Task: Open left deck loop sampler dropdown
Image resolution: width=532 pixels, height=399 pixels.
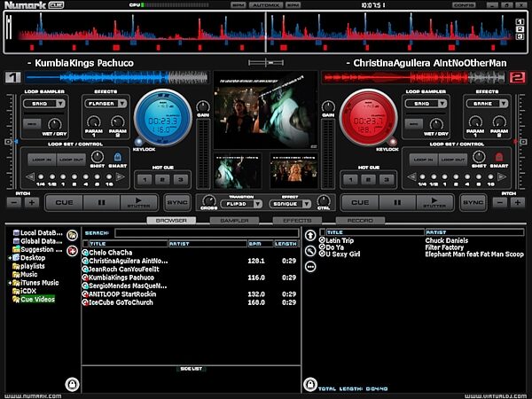Action: tap(60, 104)
